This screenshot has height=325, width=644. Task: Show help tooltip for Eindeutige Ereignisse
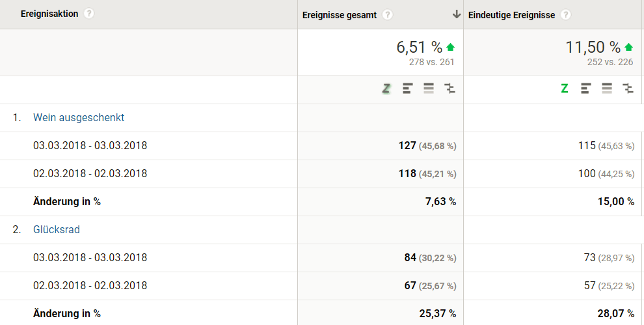coord(566,15)
